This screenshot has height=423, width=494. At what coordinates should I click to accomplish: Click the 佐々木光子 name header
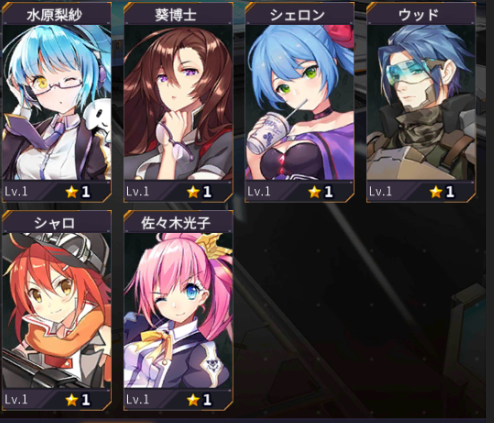point(178,223)
